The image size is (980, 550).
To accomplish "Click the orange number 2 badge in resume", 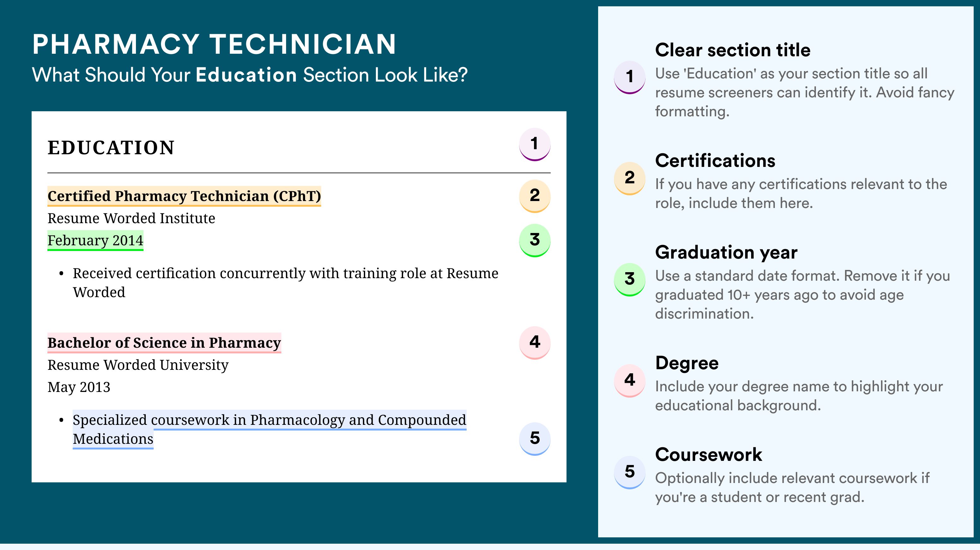I will coord(535,196).
